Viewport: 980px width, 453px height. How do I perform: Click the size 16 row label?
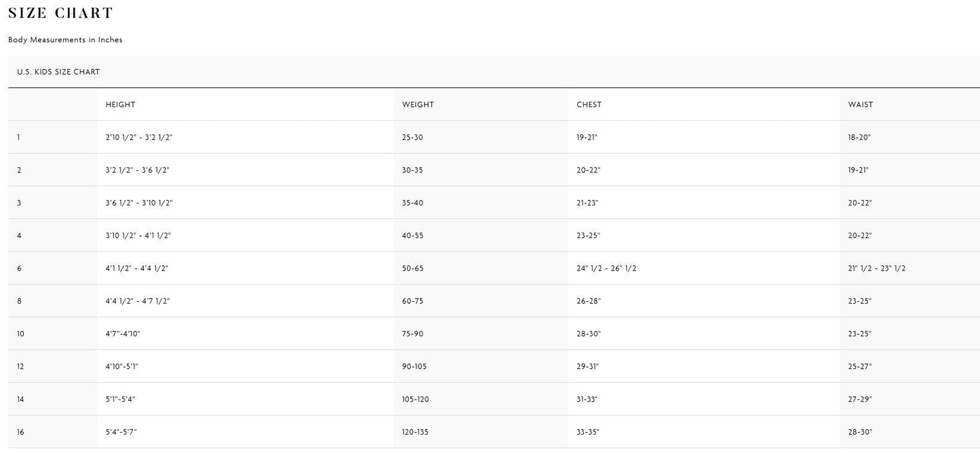coord(21,432)
